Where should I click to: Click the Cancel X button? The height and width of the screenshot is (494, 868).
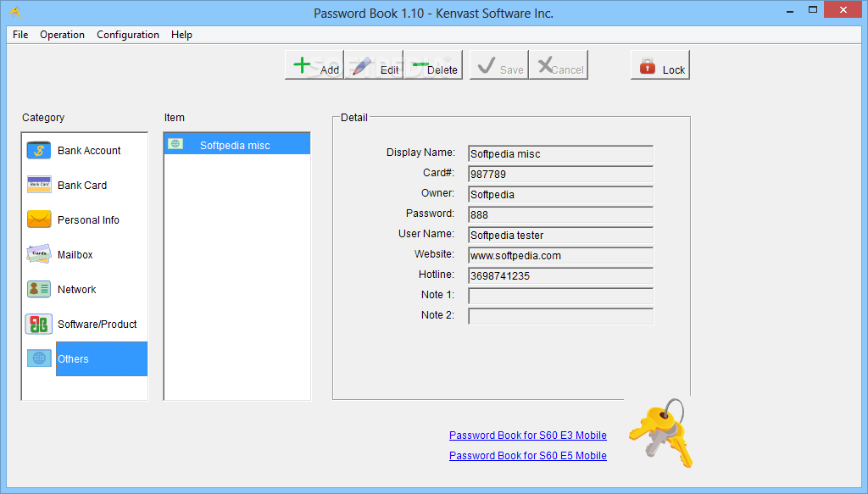(x=558, y=64)
